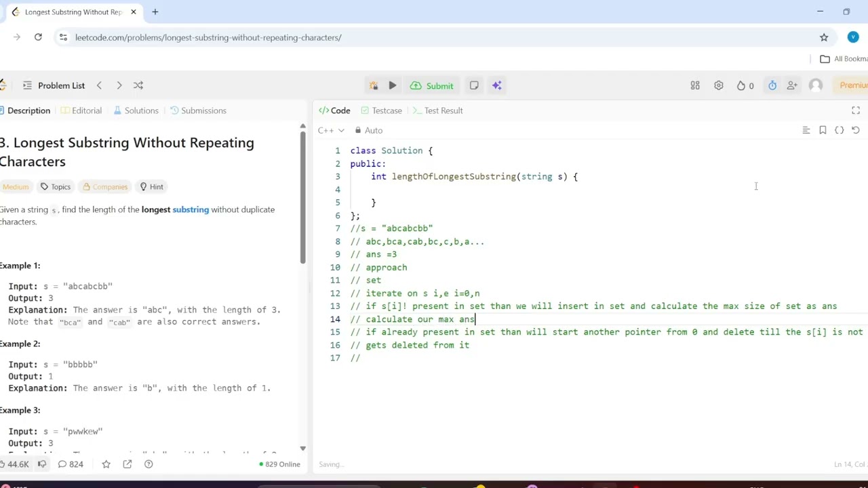Star the problem as favorite
The image size is (868, 488).
106,464
